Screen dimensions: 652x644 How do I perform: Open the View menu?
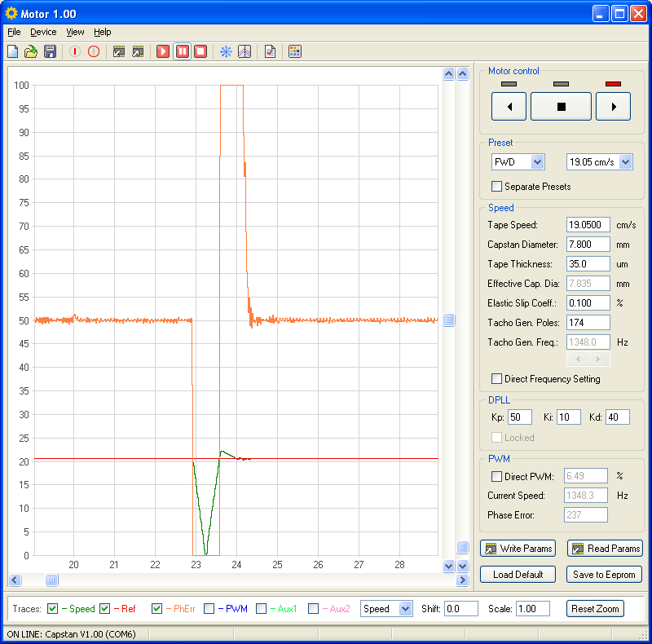pyautogui.click(x=75, y=32)
